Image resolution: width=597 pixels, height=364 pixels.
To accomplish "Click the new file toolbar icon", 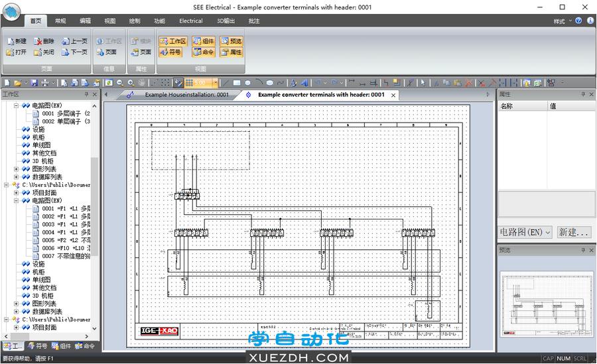I will pos(7,83).
